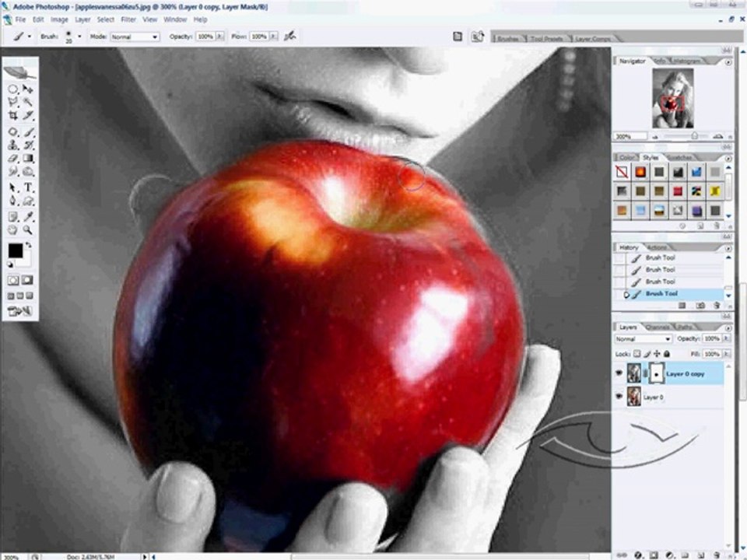
Task: Click the Navigator zoom slider handle
Action: click(x=695, y=136)
